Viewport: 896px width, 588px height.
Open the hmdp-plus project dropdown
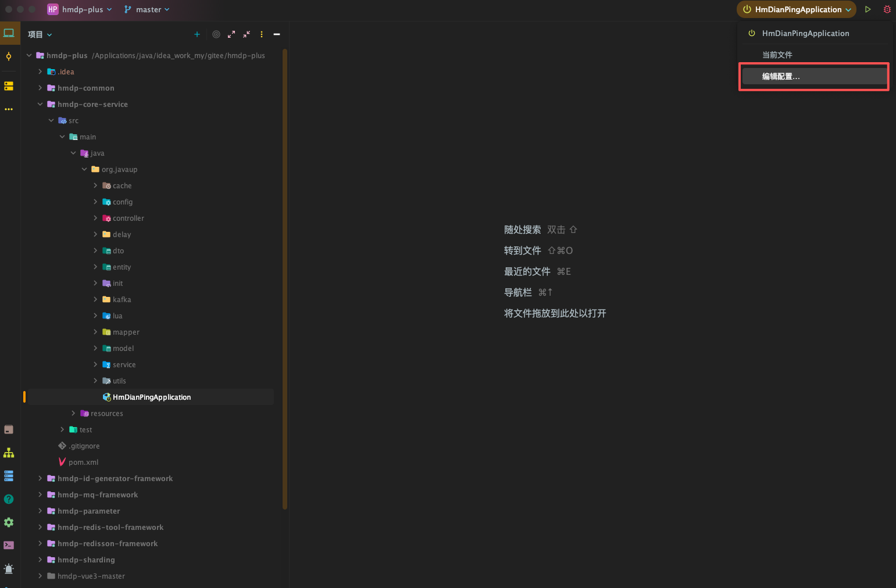tap(80, 9)
